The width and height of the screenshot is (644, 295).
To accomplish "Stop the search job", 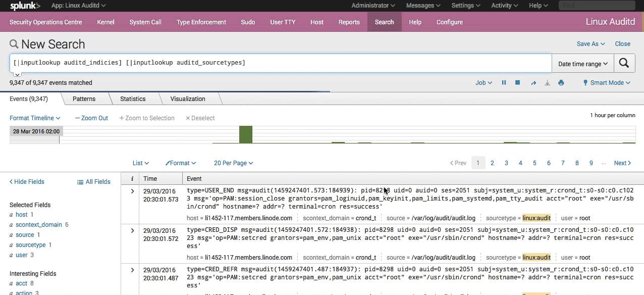I will pos(517,83).
